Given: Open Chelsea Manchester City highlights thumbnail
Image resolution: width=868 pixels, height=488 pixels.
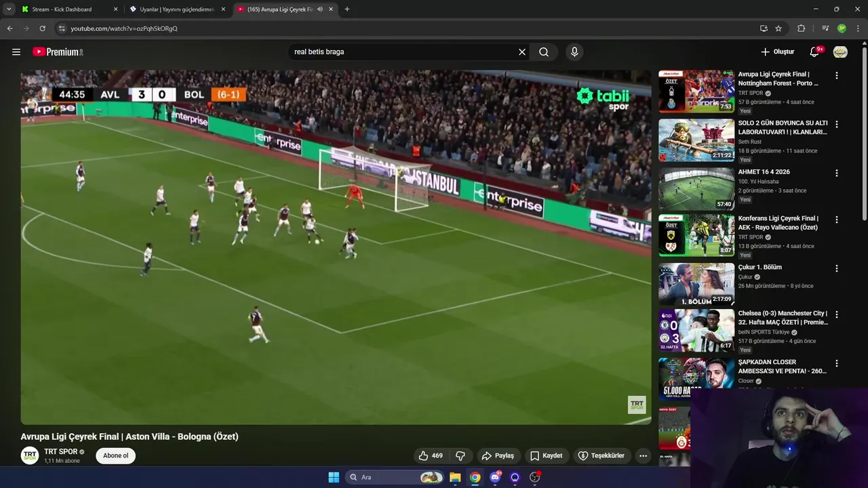Looking at the screenshot, I should [696, 331].
